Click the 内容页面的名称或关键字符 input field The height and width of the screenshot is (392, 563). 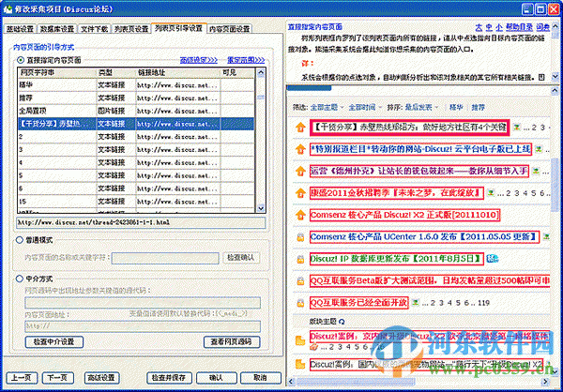(165, 258)
